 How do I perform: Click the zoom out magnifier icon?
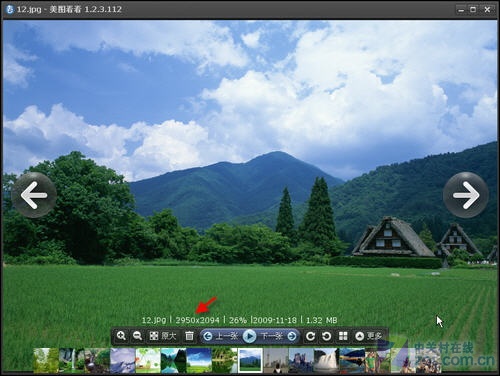tap(137, 336)
